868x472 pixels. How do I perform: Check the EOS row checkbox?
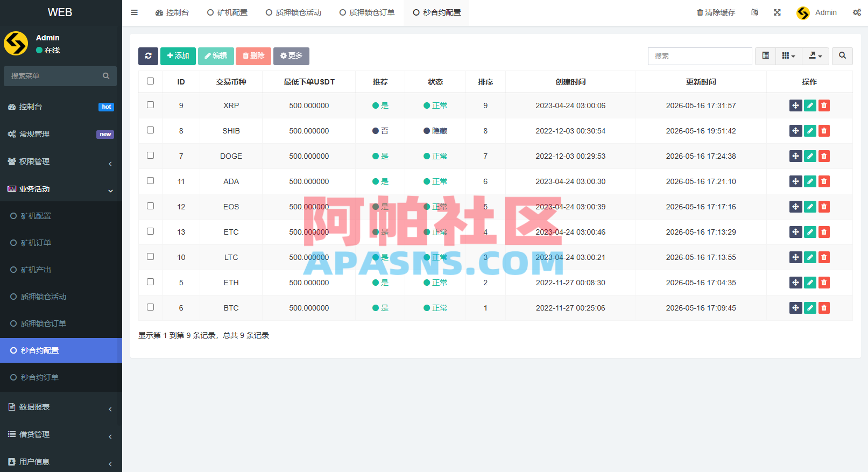pos(150,206)
